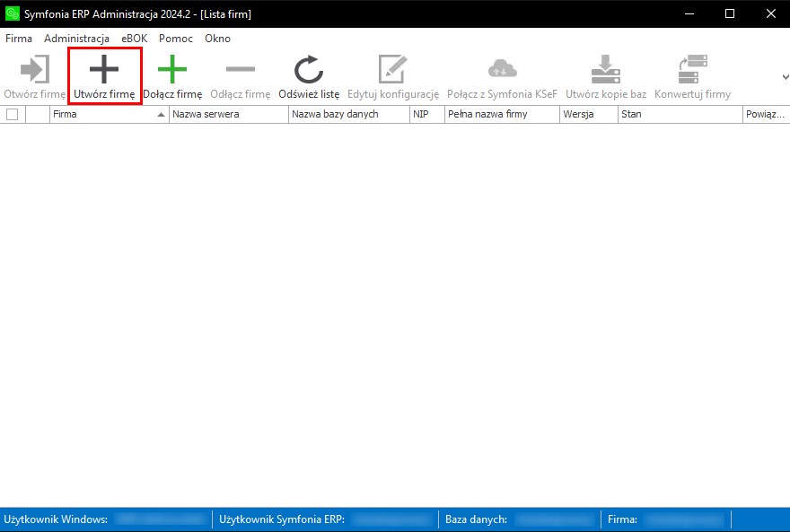Image resolution: width=790 pixels, height=532 pixels.
Task: Open the Pomoc menu
Action: [x=176, y=39]
